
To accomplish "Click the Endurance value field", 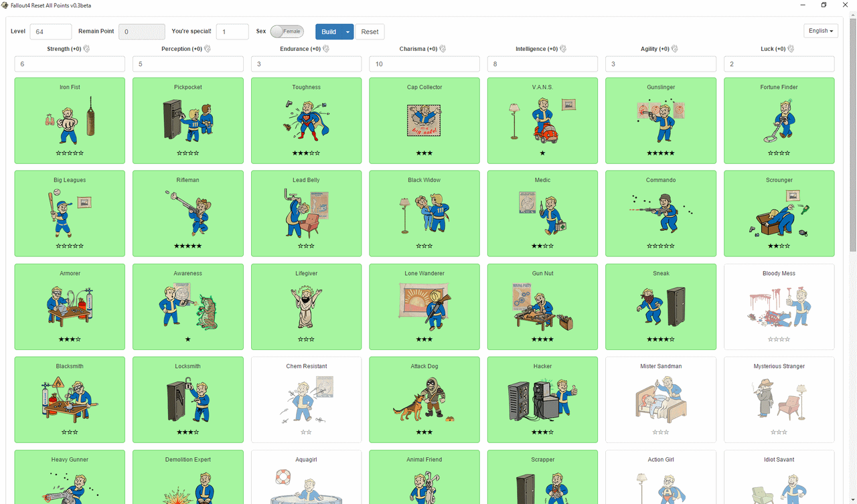I will point(307,64).
